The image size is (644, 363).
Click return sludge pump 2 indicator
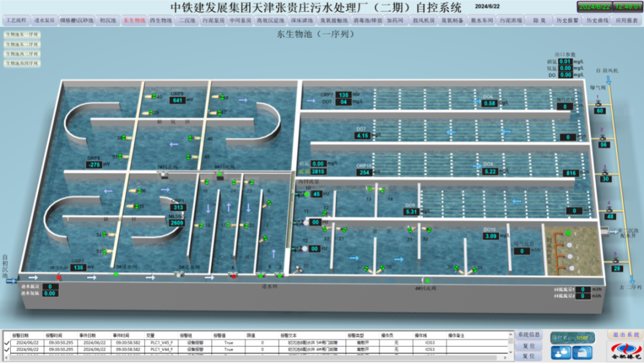[x=569, y=245]
